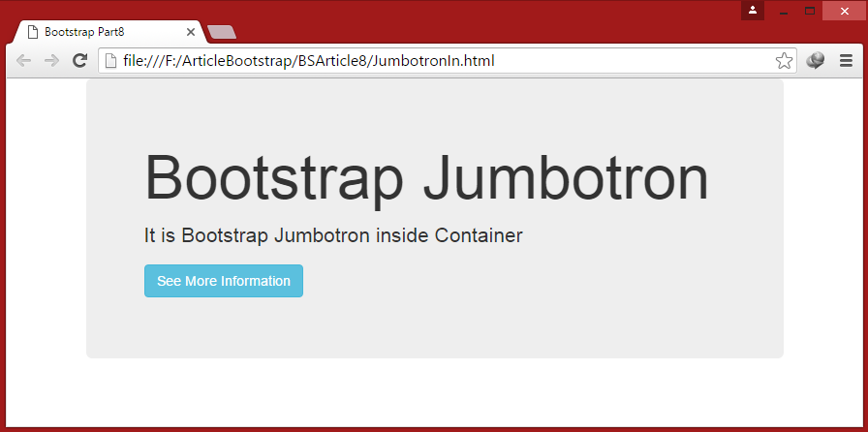The image size is (868, 432).
Task: Minimize the Chrome window
Action: (784, 11)
